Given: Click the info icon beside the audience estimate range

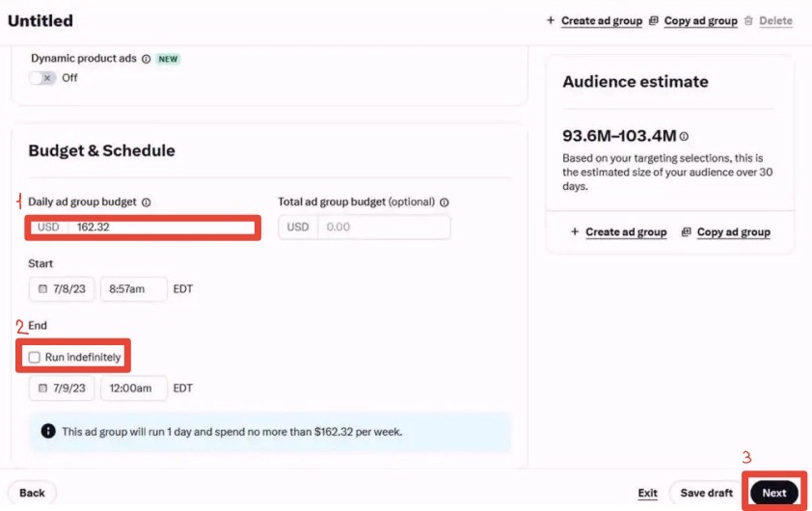Looking at the screenshot, I should (684, 137).
